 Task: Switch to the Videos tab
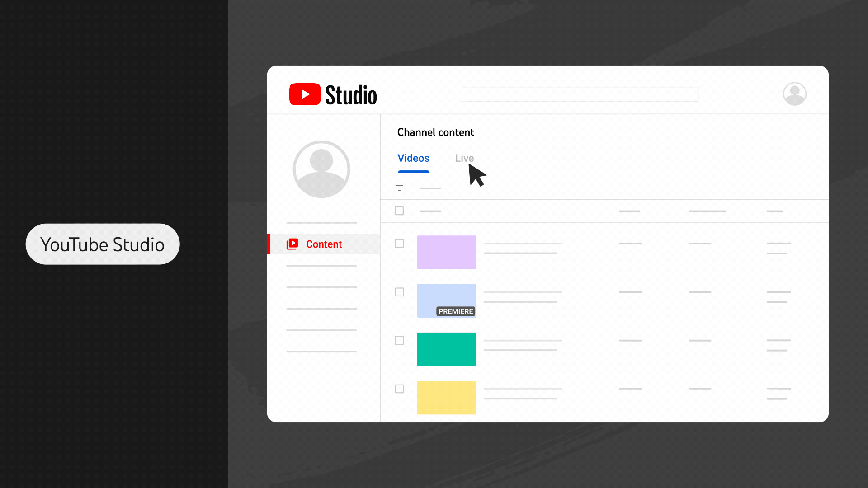[413, 158]
